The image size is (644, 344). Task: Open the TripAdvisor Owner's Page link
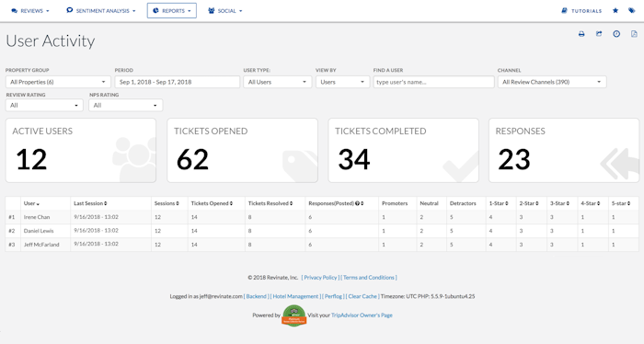tap(362, 315)
